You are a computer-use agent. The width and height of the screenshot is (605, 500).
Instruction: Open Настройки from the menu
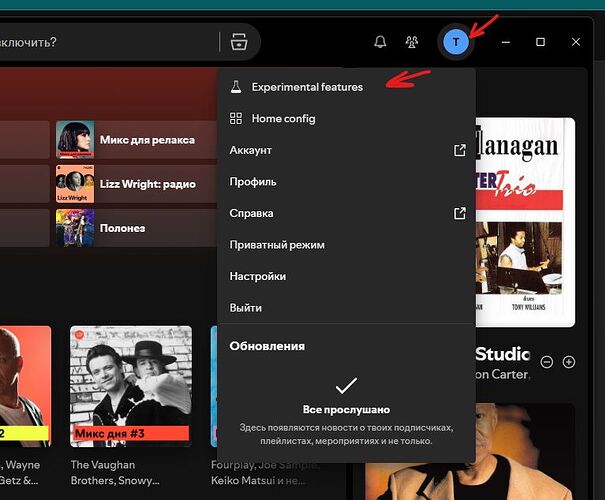tap(346, 276)
